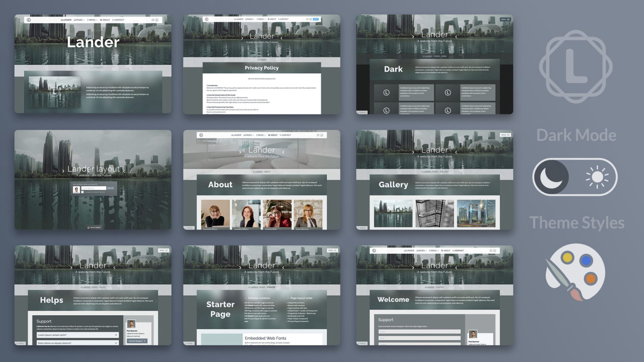The width and height of the screenshot is (644, 362).
Task: Click the LANDER breadcrumb in the Welcome preview
Action: pyautogui.click(x=429, y=287)
